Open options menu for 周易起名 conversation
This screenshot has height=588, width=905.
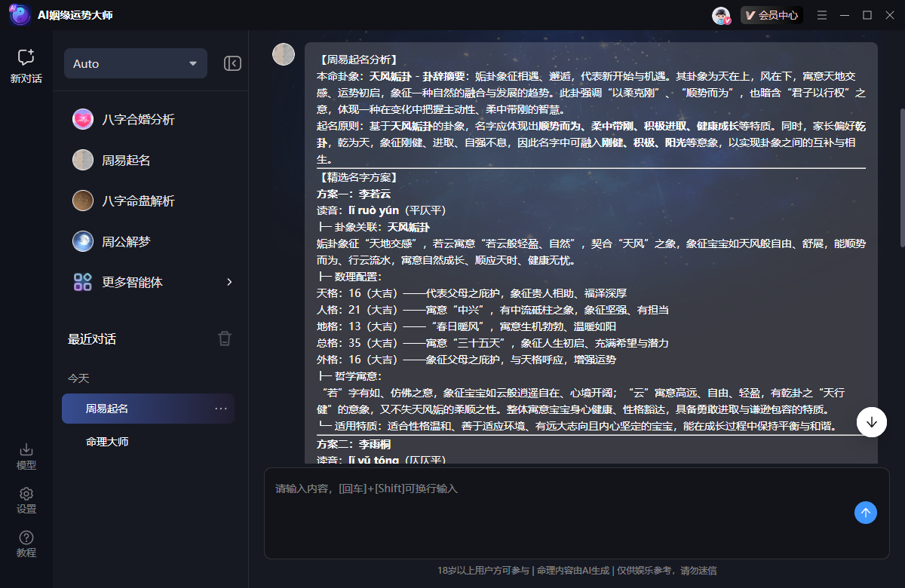tap(220, 407)
